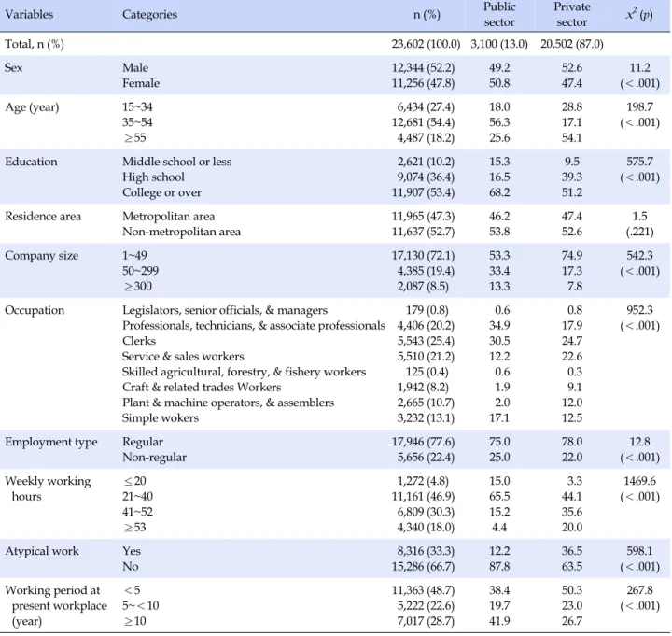Click the '41~52' working hours category
Image resolution: width=672 pixels, height=636 pixels.
tap(137, 512)
